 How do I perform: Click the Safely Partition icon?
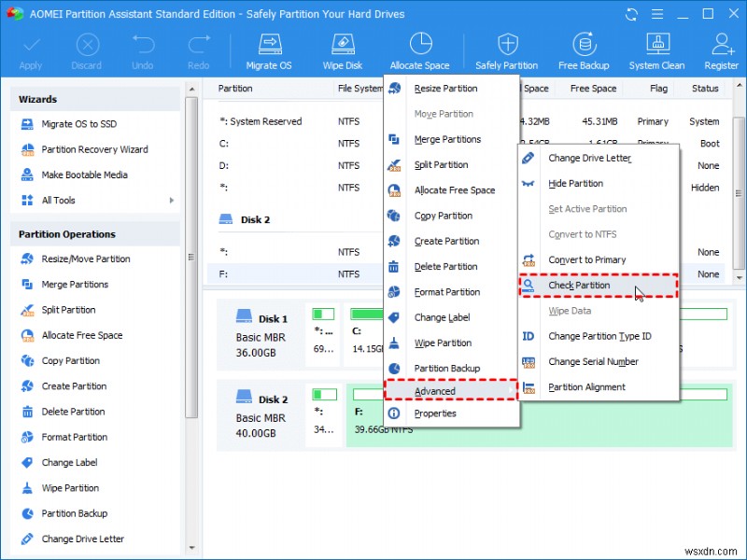coord(507,50)
